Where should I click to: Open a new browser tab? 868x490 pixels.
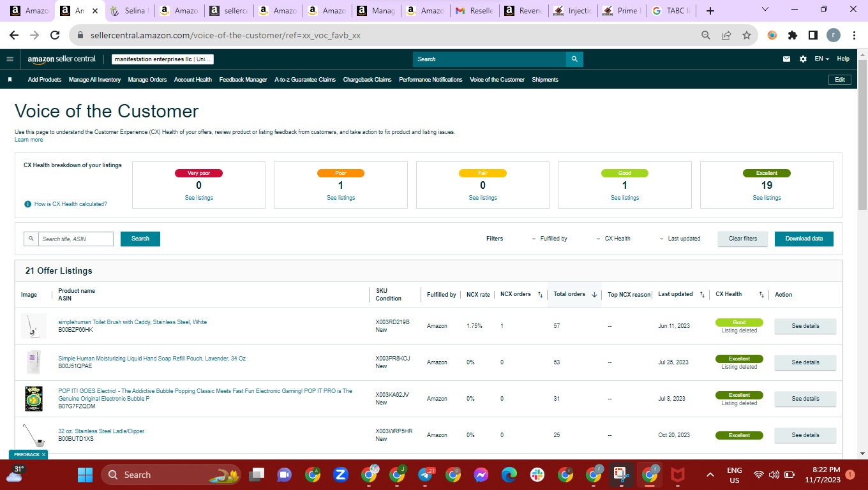[710, 11]
